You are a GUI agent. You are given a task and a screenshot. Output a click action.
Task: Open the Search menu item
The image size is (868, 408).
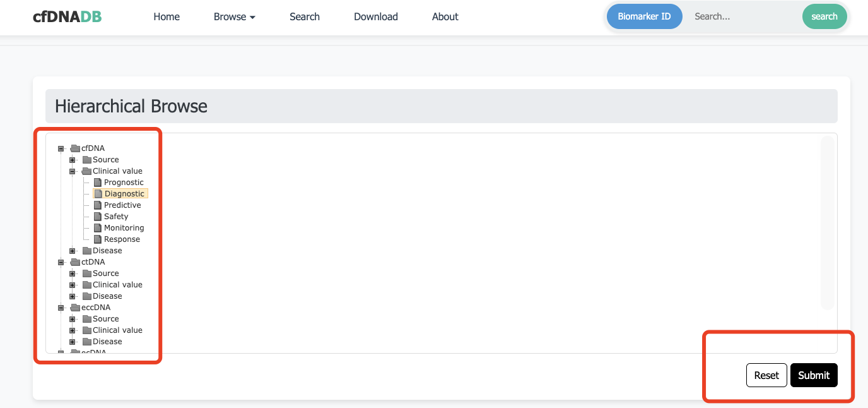tap(305, 17)
